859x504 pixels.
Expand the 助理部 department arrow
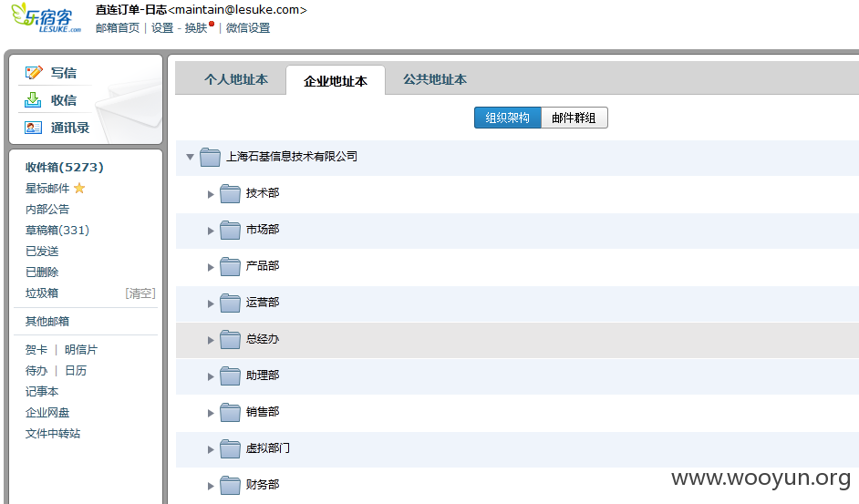211,377
